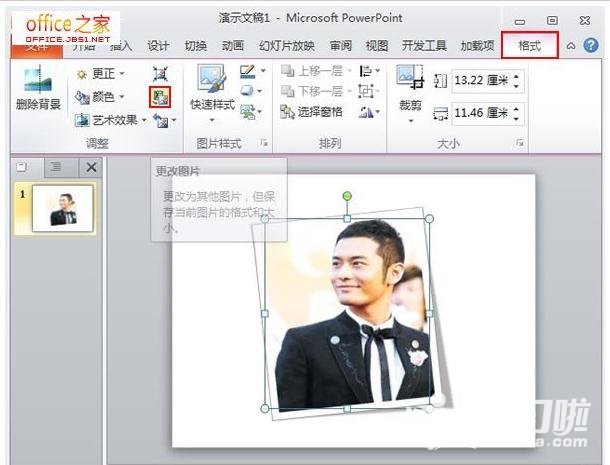610x465 pixels.
Task: Open the Align objects dropdown
Action: (x=368, y=71)
